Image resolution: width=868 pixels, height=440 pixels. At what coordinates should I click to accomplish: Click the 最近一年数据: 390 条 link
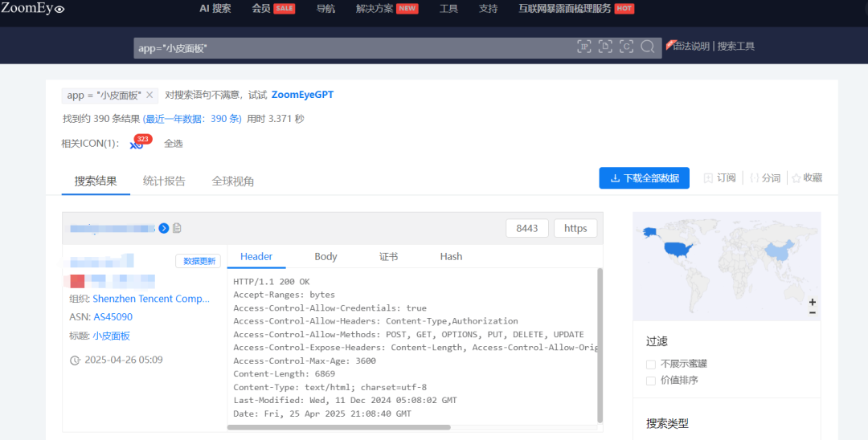(192, 119)
